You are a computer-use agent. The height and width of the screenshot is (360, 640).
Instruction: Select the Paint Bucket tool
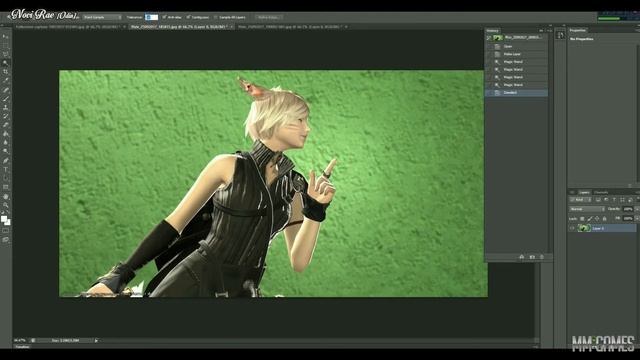(5, 134)
